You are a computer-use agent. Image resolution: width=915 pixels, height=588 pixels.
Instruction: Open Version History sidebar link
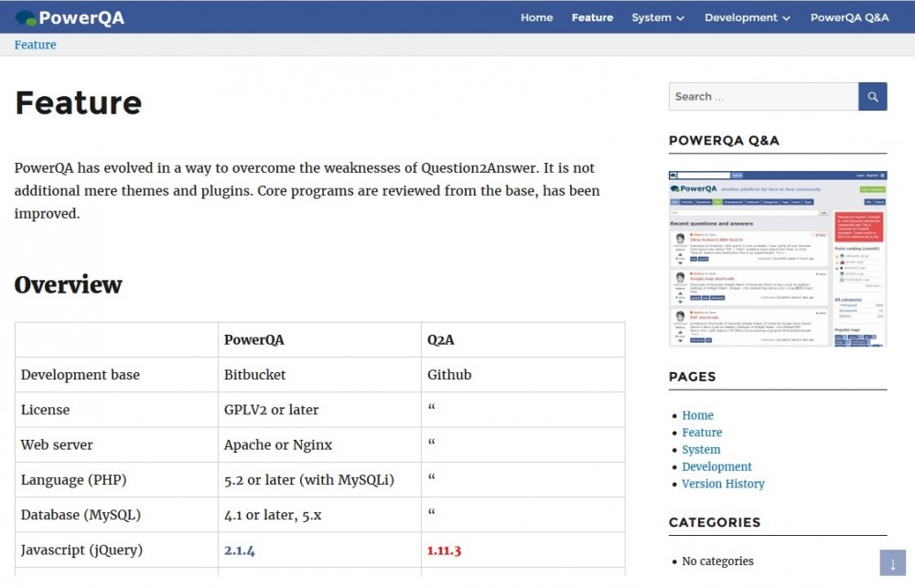point(723,484)
